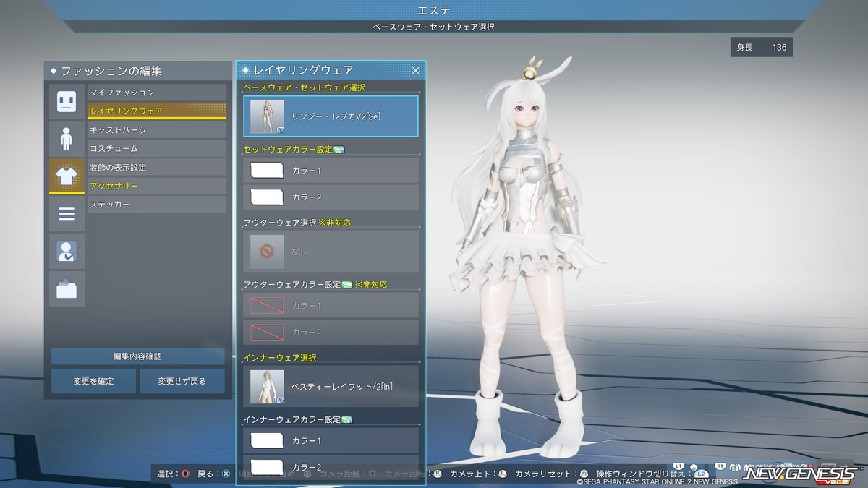Select マイファッション menu entry

pos(157,93)
